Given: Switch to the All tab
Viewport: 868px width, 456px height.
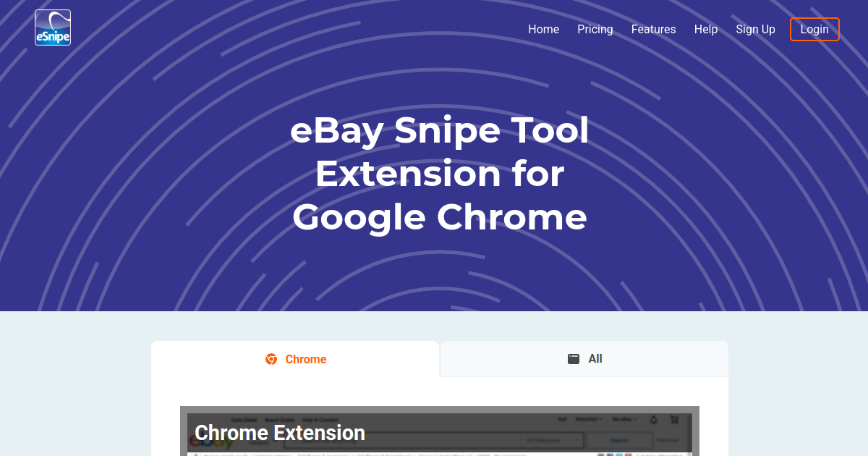Looking at the screenshot, I should coord(584,358).
